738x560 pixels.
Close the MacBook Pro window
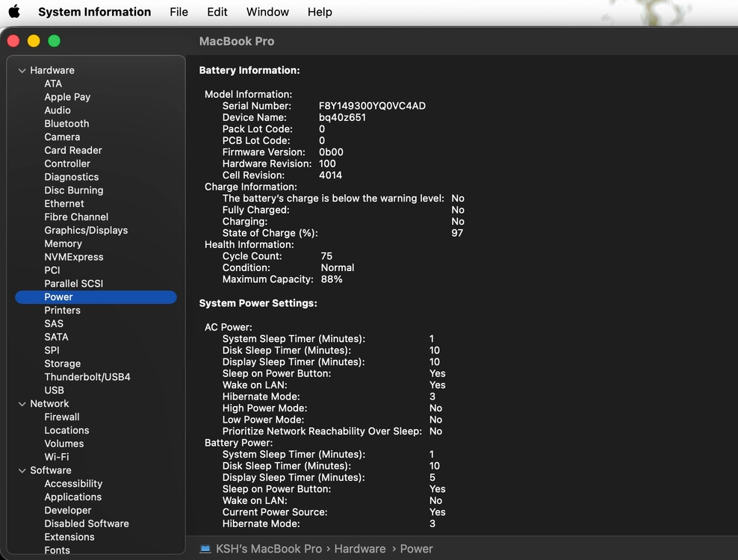[13, 41]
